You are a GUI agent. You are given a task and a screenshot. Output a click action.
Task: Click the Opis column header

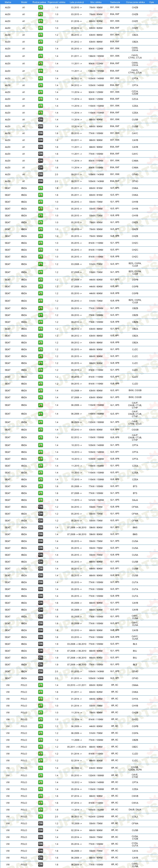pyautogui.click(x=152, y=2)
